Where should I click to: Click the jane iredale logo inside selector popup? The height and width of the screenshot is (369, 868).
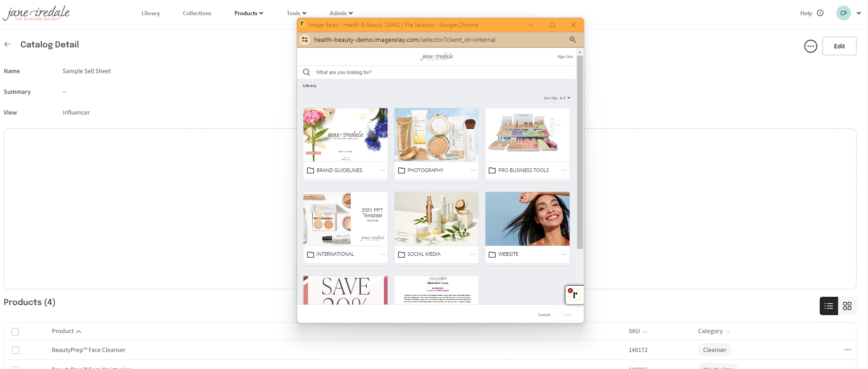(437, 57)
